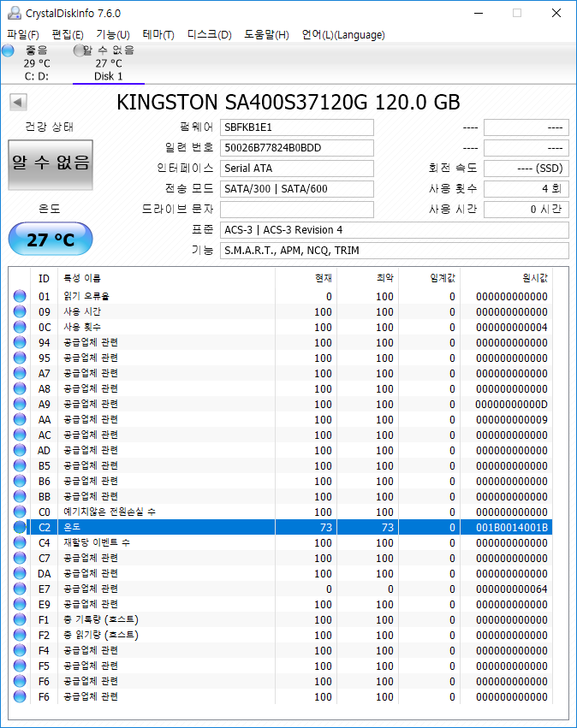Open the 언어(L)(Language) menu
The width and height of the screenshot is (577, 728).
pos(343,35)
